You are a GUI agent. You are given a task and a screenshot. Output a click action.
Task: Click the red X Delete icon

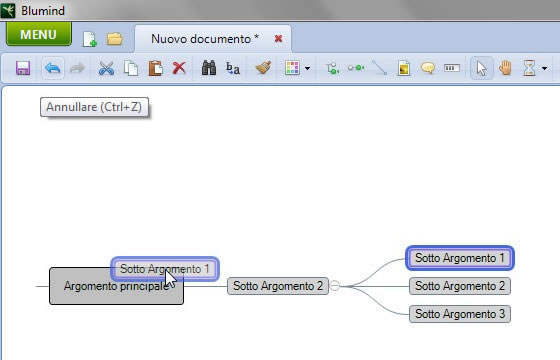179,68
